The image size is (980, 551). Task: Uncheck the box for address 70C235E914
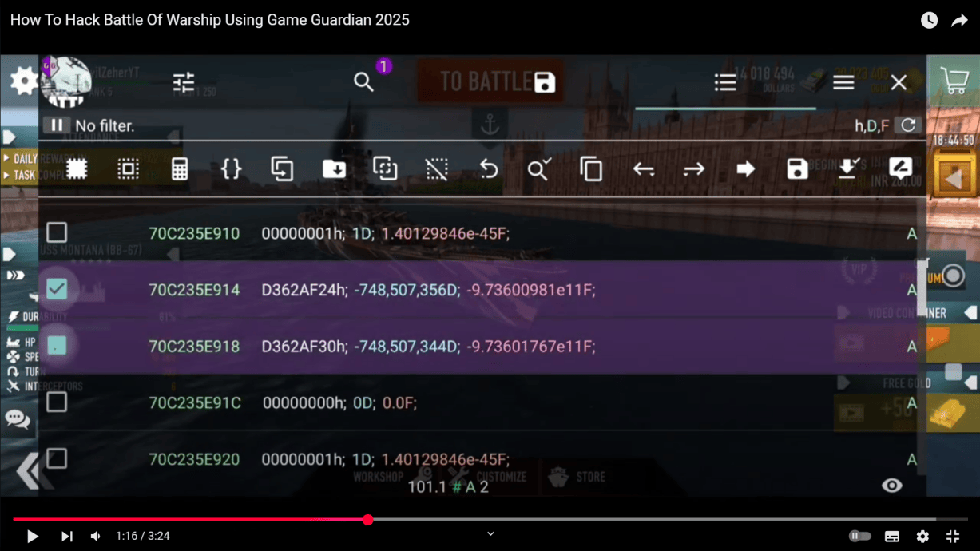[x=57, y=288]
